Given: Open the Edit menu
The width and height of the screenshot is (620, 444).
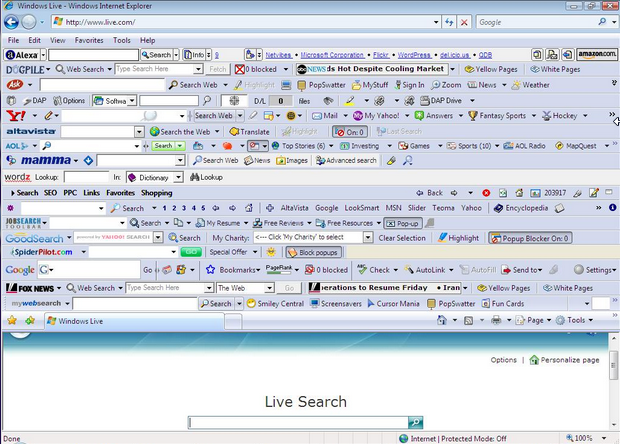Looking at the screenshot, I should [34, 40].
